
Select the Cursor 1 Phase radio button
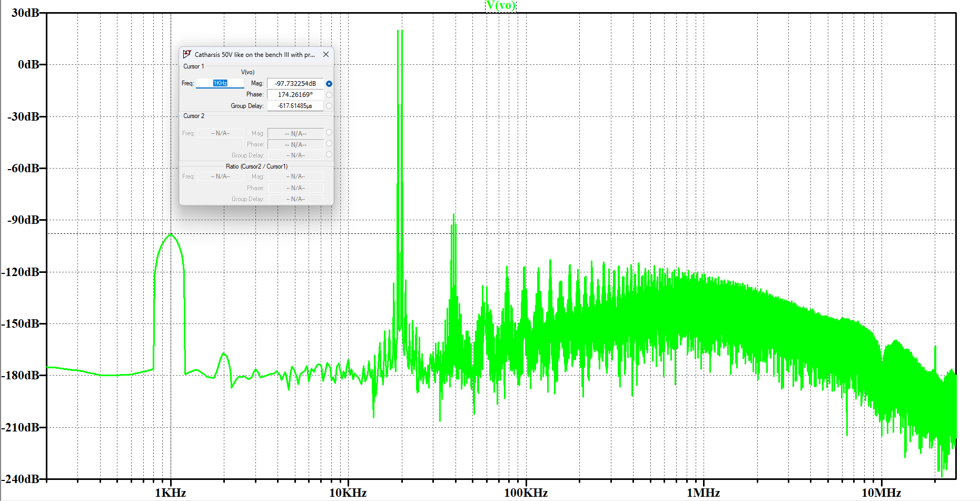(x=329, y=95)
